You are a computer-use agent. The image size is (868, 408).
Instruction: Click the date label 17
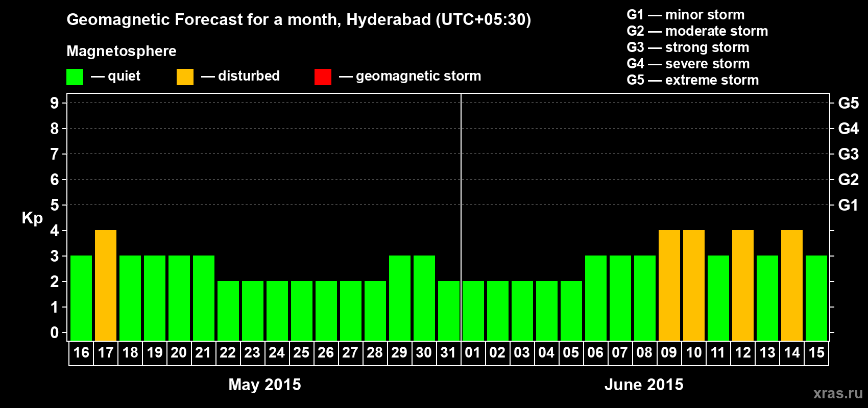tap(106, 352)
